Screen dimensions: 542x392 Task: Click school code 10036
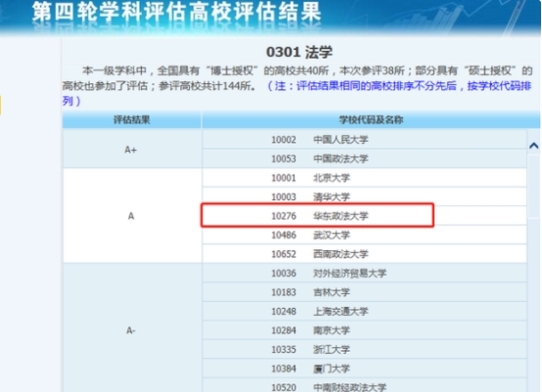pos(284,273)
